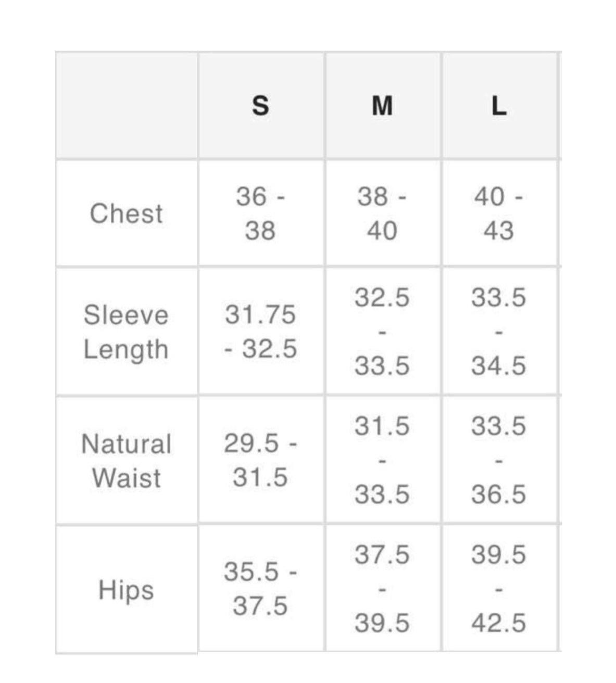
Task: Click the Chest row label
Action: (127, 213)
